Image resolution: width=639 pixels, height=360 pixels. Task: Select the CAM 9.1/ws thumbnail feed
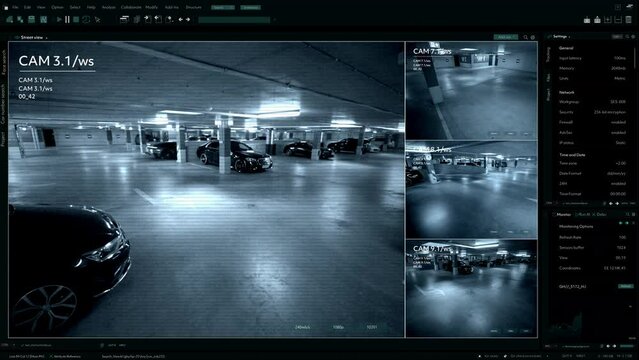[x=472, y=288]
